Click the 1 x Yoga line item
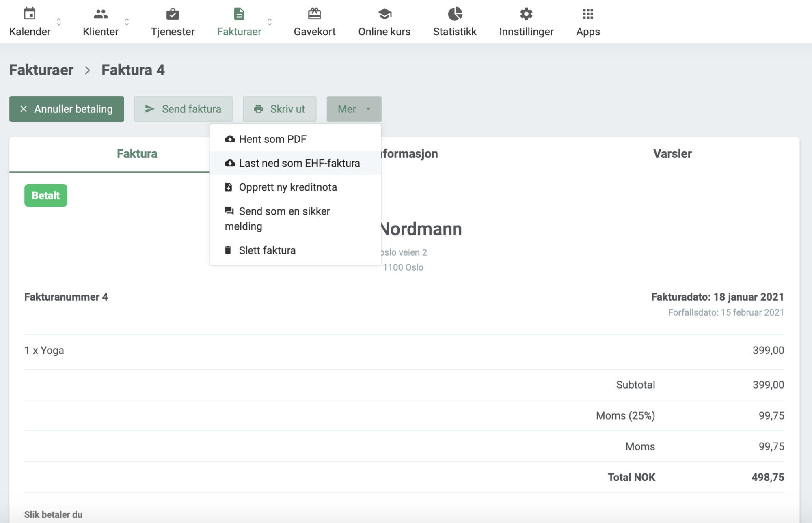The height and width of the screenshot is (523, 812). tap(44, 350)
